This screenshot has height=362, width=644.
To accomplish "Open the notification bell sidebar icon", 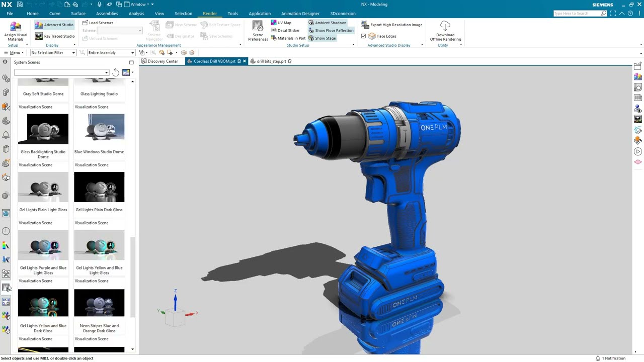I will [6, 135].
